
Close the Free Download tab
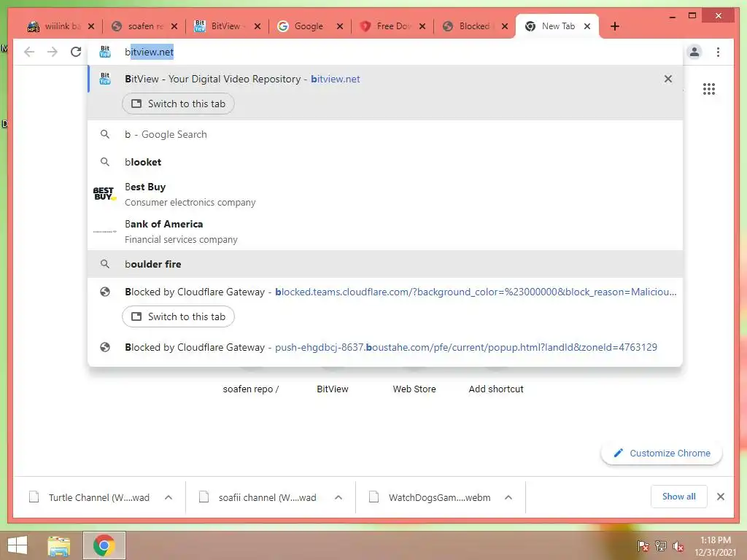pyautogui.click(x=422, y=26)
